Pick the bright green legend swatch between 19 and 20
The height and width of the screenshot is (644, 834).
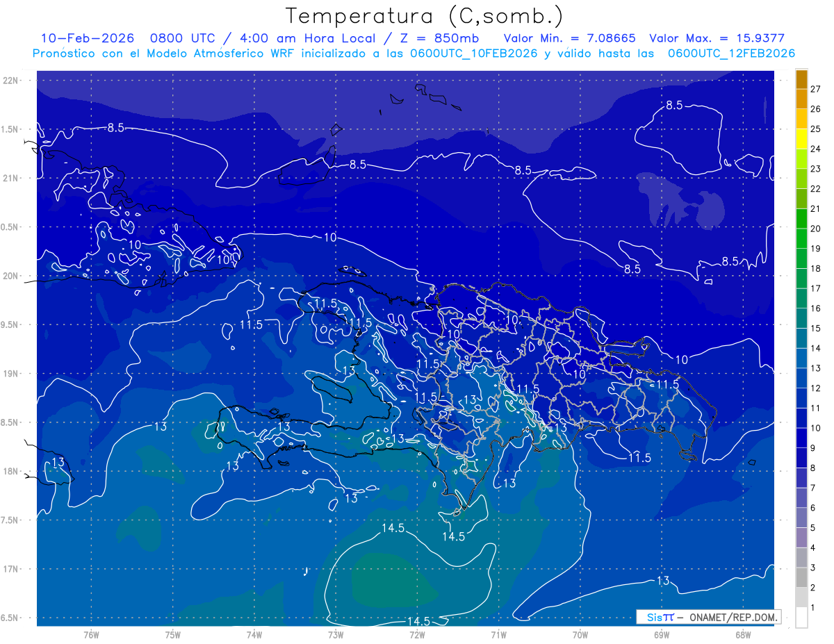point(801,238)
